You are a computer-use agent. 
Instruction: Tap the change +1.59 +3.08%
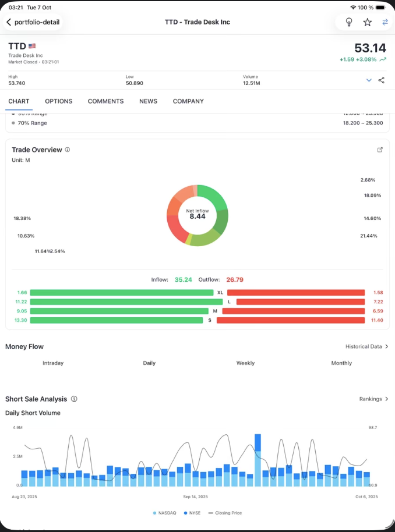(358, 59)
